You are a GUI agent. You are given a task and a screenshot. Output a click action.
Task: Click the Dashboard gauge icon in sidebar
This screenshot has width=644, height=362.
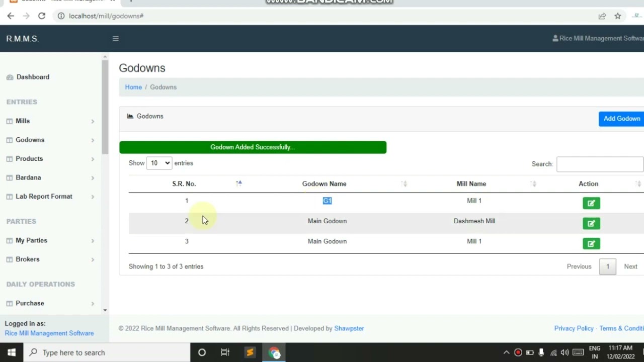[10, 77]
